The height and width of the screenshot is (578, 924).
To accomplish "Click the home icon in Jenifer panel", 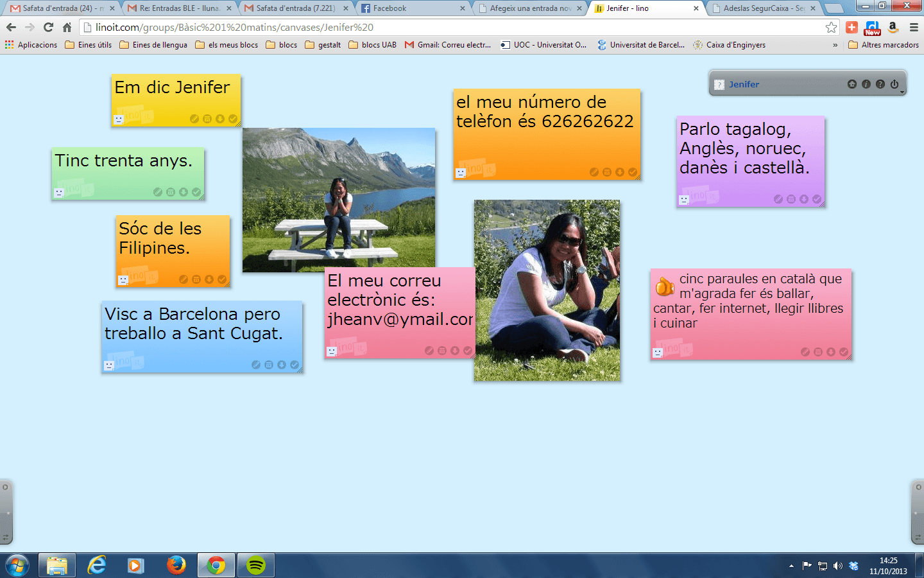I will (851, 84).
